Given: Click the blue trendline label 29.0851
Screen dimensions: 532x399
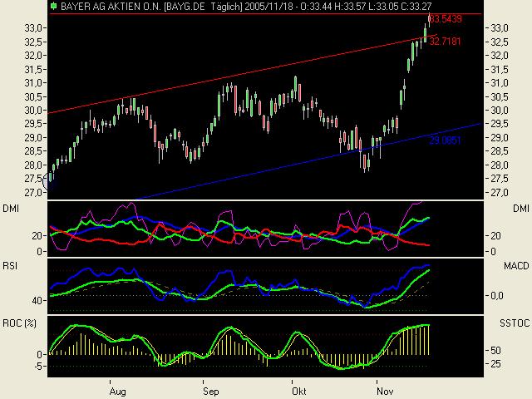Looking at the screenshot, I should click(446, 140).
